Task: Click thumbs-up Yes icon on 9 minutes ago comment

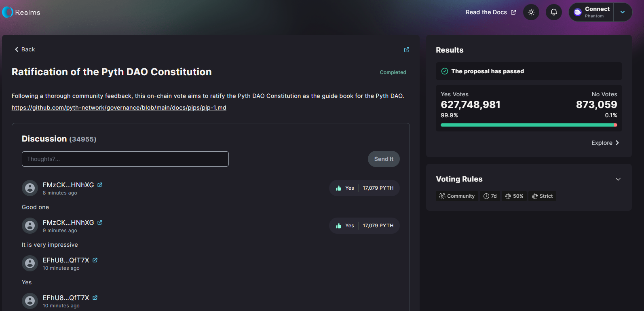Action: pyautogui.click(x=339, y=226)
